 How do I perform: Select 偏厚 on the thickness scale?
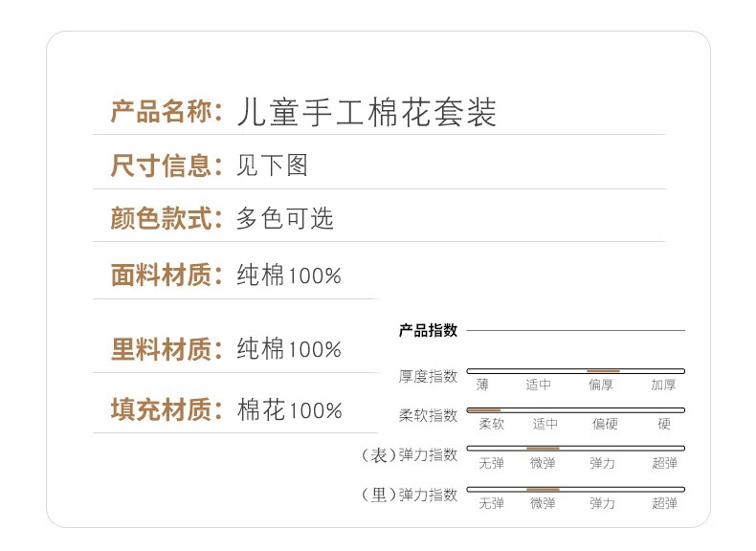(602, 385)
